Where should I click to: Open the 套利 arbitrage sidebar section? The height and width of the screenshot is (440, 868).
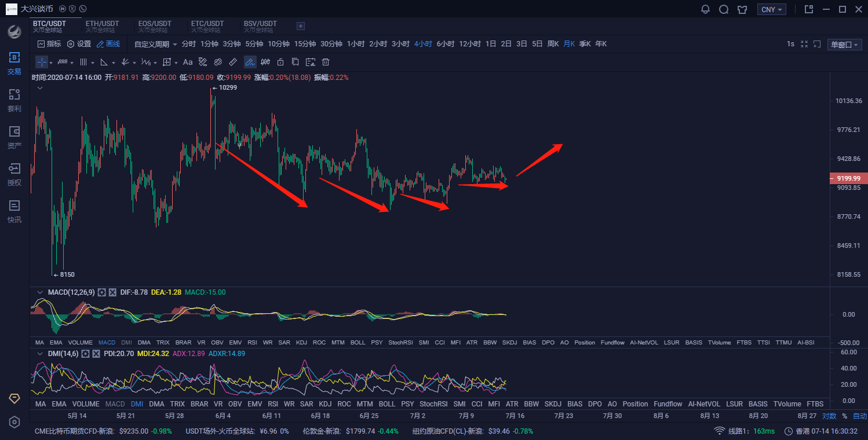[14, 100]
